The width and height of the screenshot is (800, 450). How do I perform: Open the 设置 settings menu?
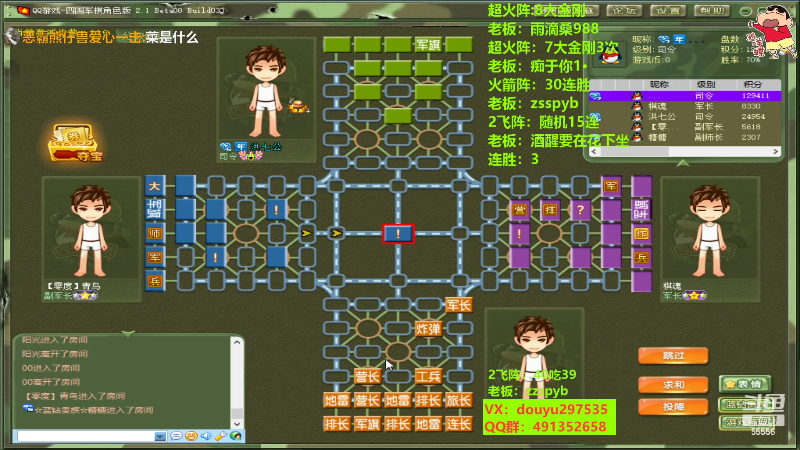tap(668, 10)
